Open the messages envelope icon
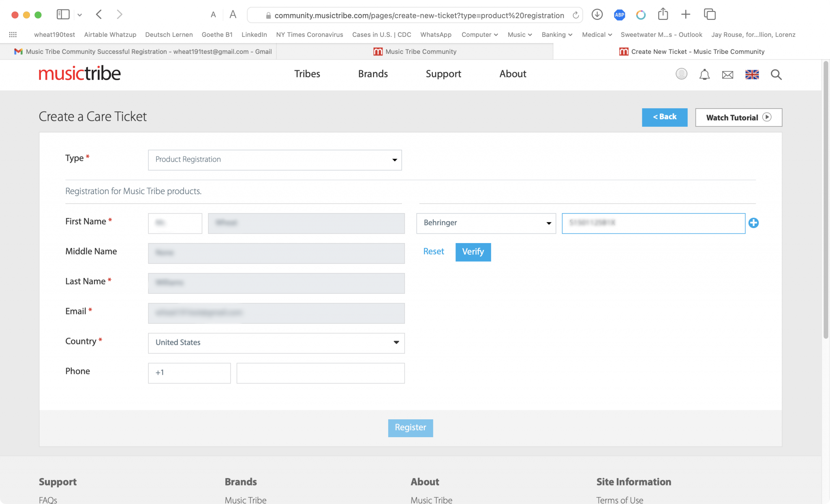Viewport: 830px width, 504px height. pos(727,75)
